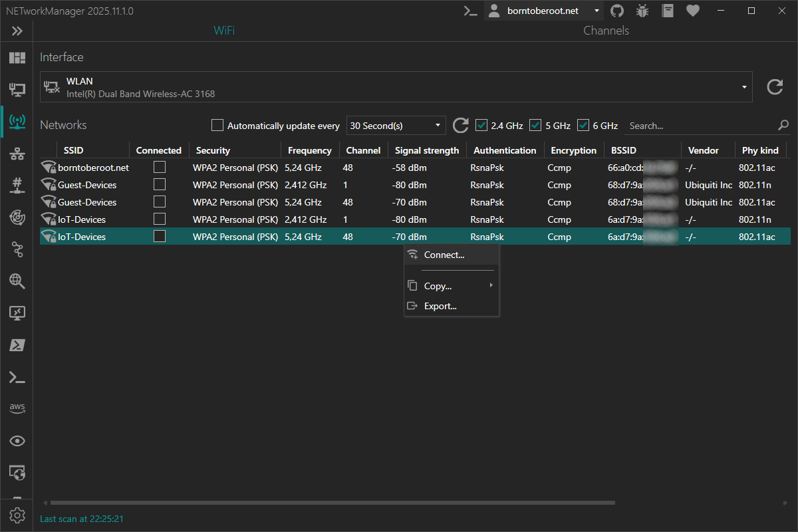Choose Connect... from the context menu
Viewport: 798px width, 532px height.
444,255
